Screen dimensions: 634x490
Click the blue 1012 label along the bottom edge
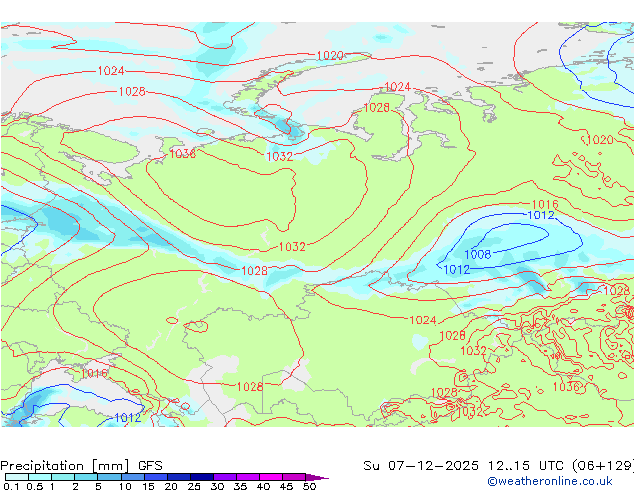pyautogui.click(x=128, y=418)
